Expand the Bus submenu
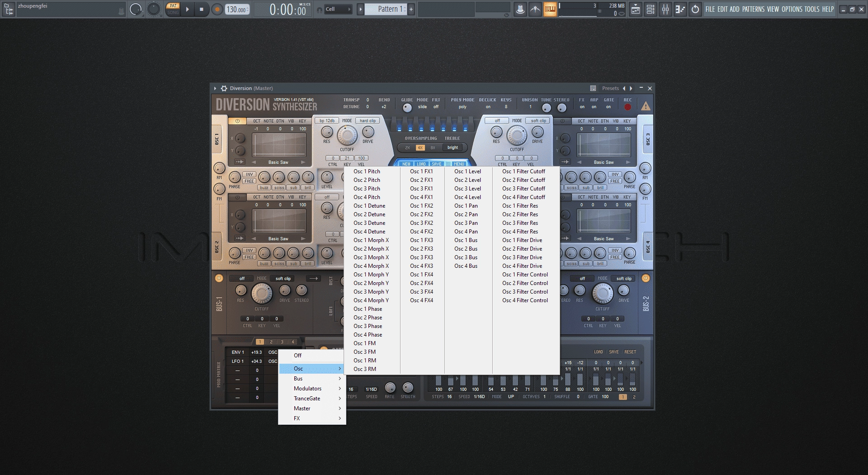 [312, 379]
